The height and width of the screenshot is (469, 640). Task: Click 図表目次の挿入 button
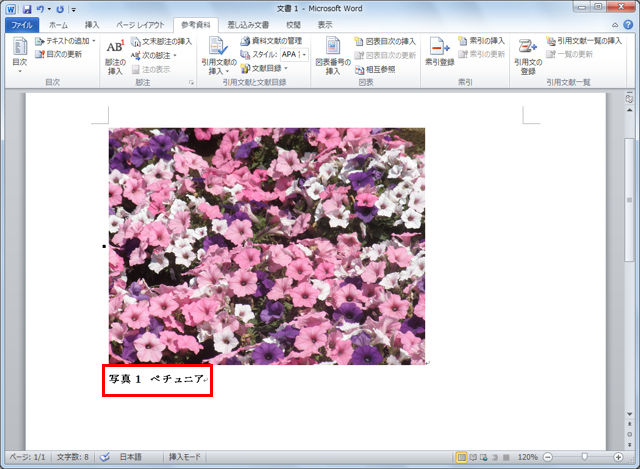[385, 41]
